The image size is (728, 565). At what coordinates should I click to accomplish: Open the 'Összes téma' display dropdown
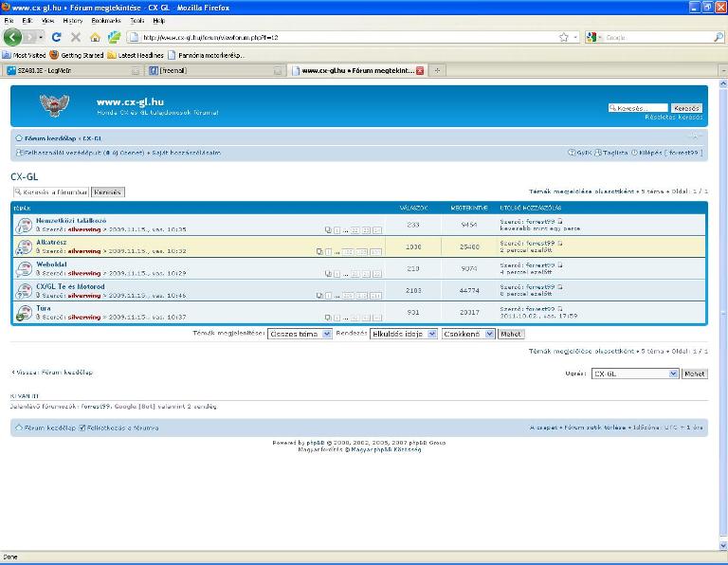[x=300, y=334]
